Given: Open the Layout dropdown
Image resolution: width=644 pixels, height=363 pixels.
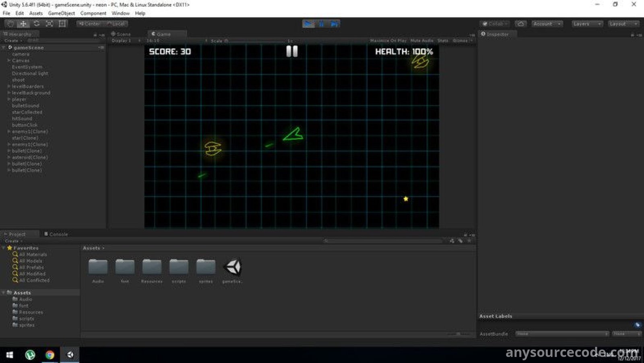Looking at the screenshot, I should (x=623, y=24).
